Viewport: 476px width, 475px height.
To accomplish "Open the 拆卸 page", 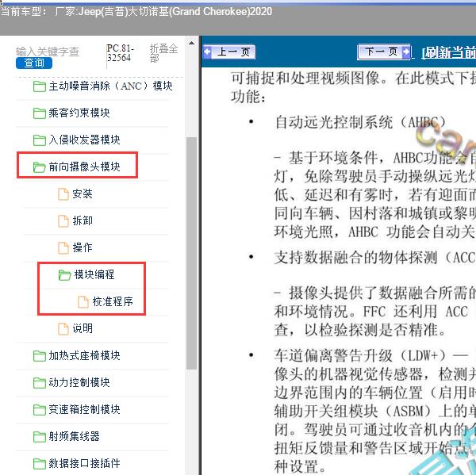I will click(x=83, y=220).
